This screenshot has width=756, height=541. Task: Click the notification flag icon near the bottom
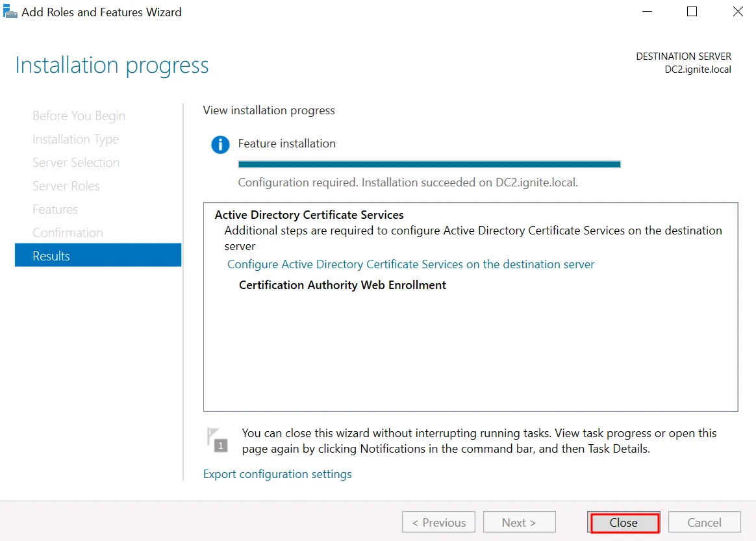(x=218, y=439)
